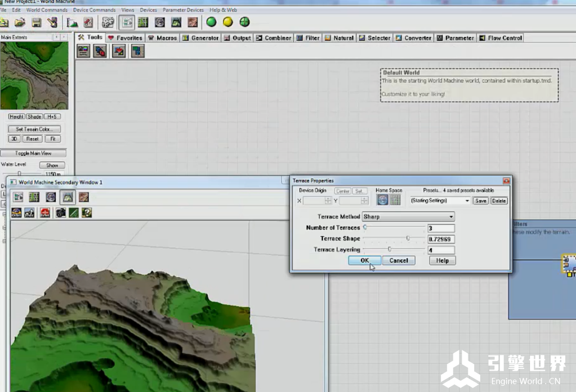Open the world extents and resolution icon
The image size is (576, 392).
click(52, 22)
